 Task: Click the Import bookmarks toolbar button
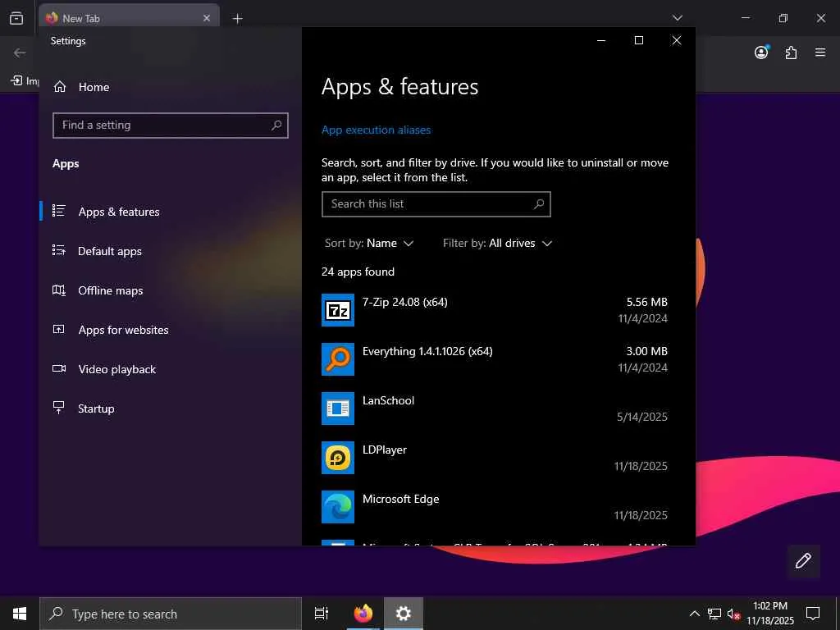(x=25, y=80)
